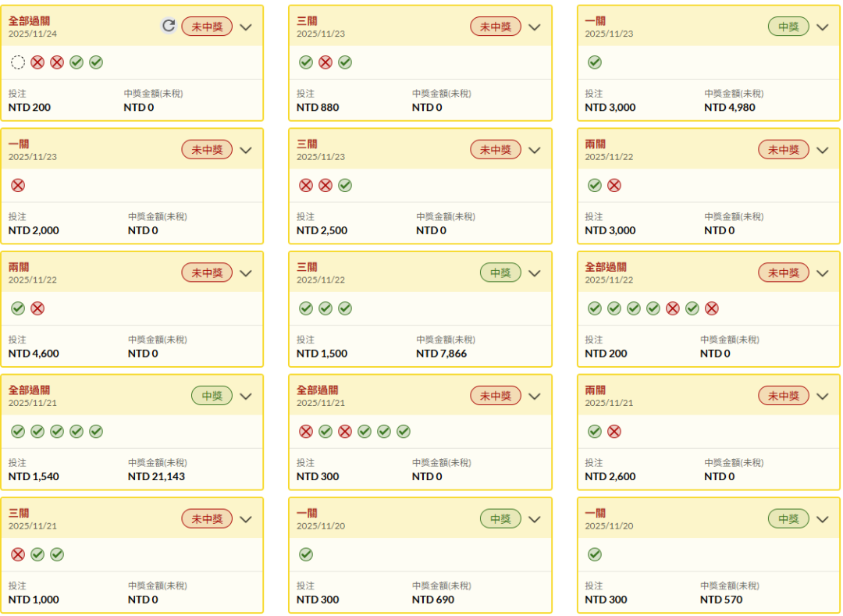Click the red X on the NTD 4,600 bet
Viewport: 843px width, 616px height.
pyautogui.click(x=37, y=308)
